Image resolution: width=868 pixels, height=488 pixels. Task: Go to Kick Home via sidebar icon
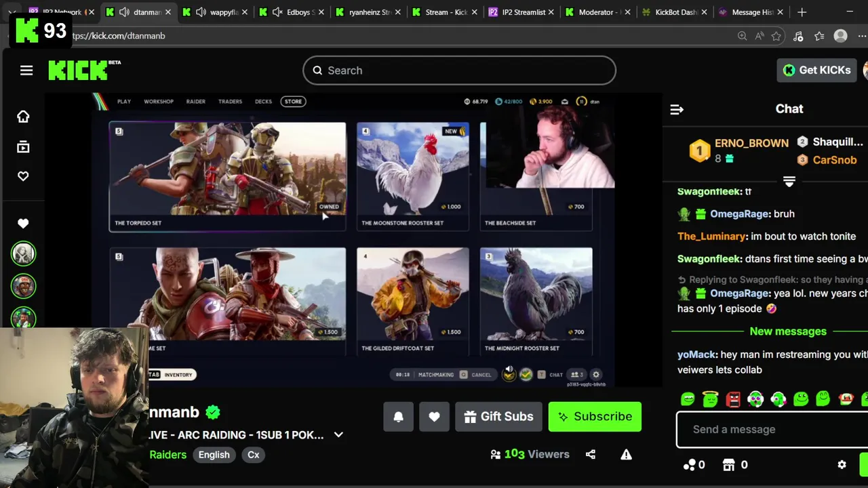coord(23,117)
